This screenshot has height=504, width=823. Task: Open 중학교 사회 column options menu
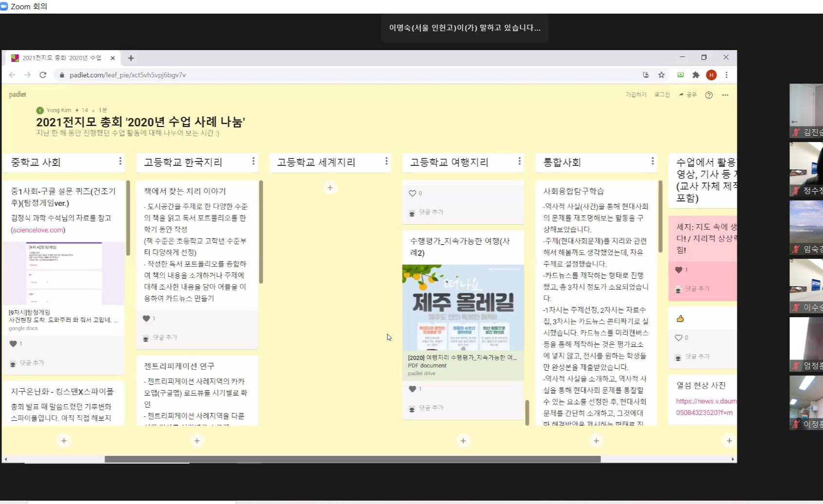[x=120, y=161]
